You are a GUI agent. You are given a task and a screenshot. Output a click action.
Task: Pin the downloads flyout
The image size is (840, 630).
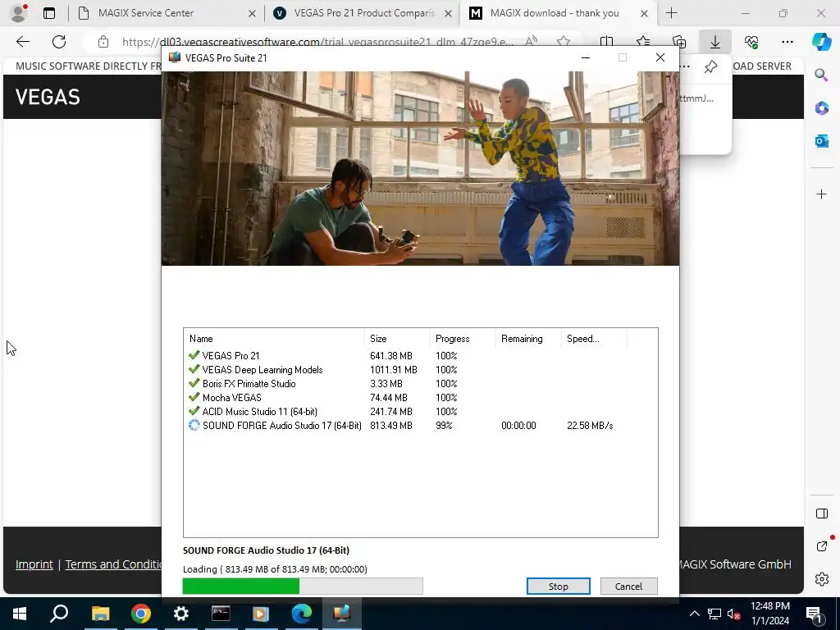point(711,66)
